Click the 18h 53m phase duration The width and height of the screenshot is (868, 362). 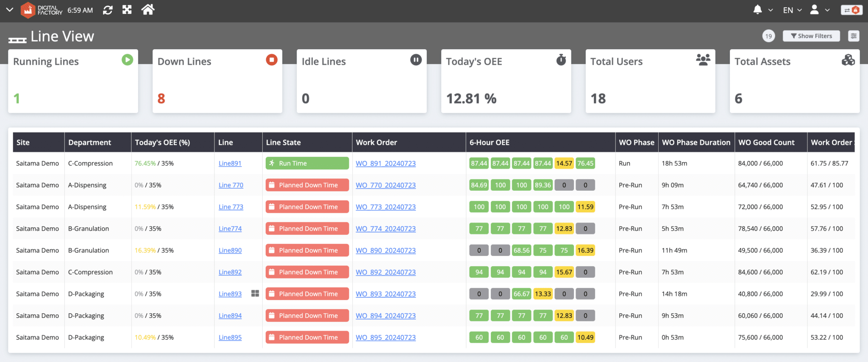674,164
